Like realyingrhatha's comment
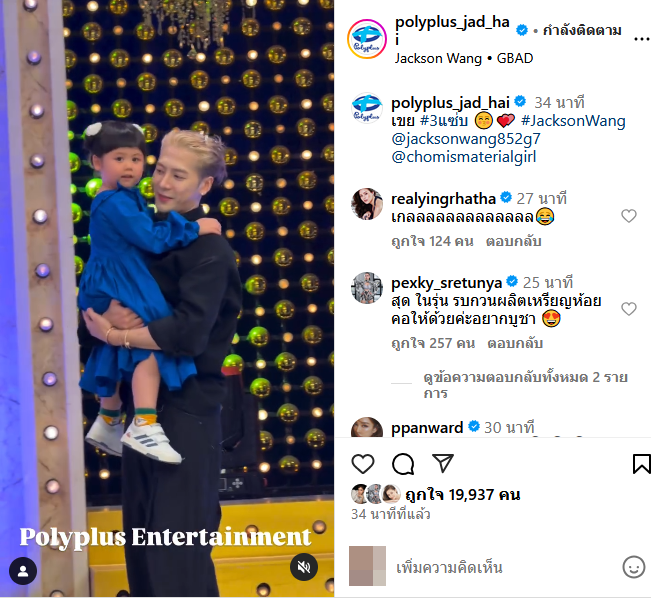 629,216
